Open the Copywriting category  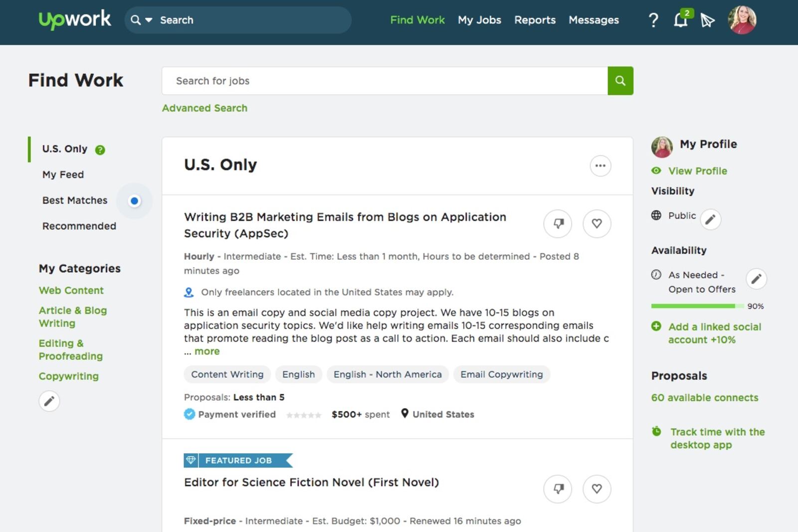[x=69, y=376]
